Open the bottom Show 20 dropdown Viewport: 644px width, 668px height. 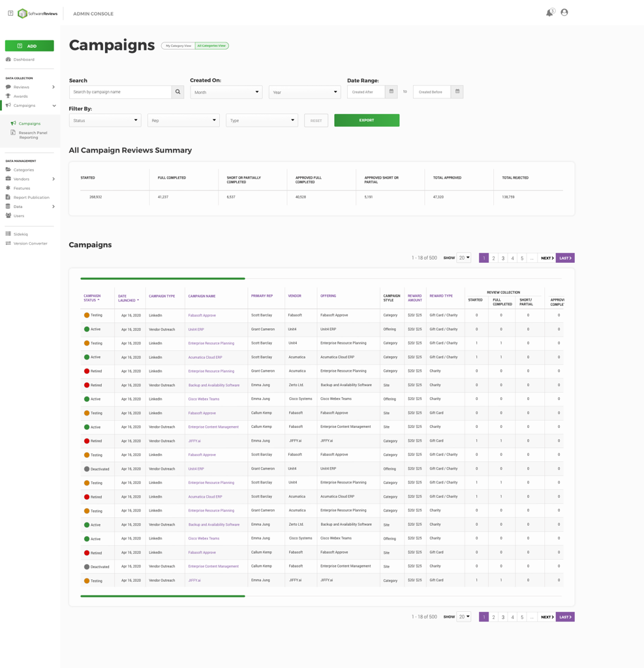464,617
